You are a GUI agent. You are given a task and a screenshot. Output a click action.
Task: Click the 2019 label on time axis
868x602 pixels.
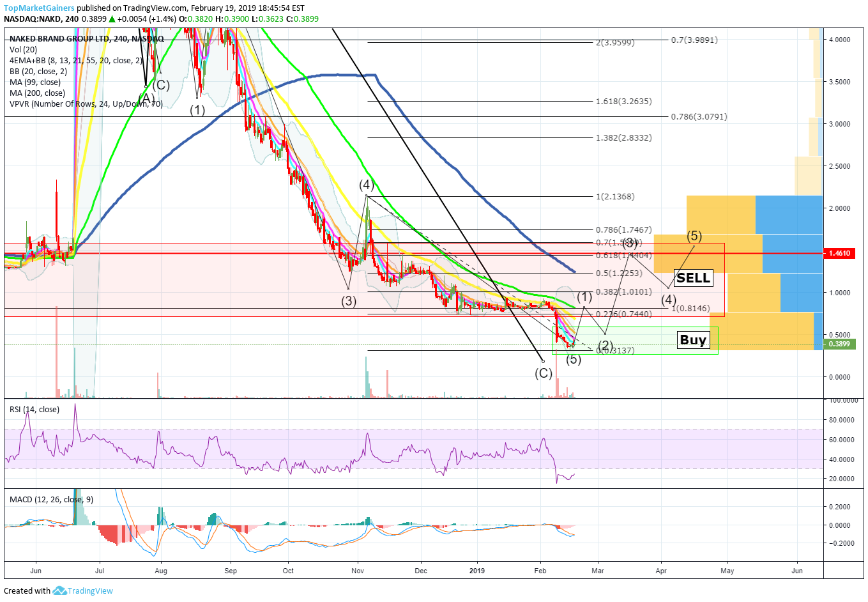click(x=476, y=571)
